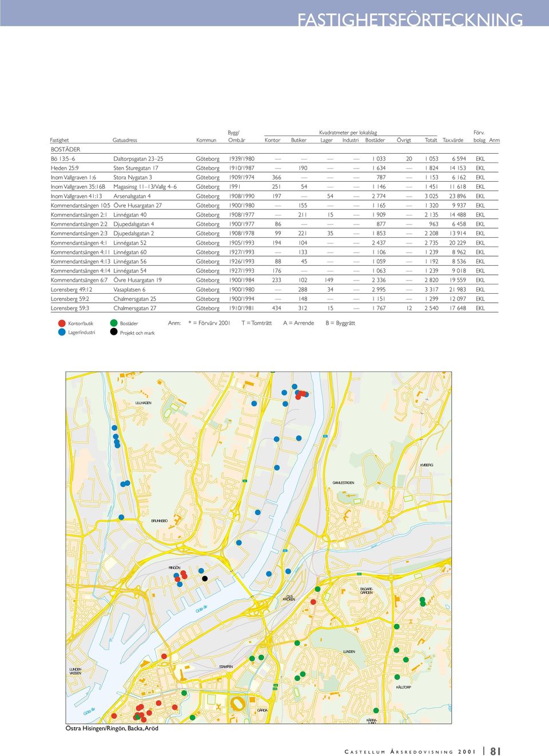549x756 pixels.
Task: Click the map caption 'Östra Hisingen/Ringön, Backa, Aröd'
Action: [x=112, y=729]
